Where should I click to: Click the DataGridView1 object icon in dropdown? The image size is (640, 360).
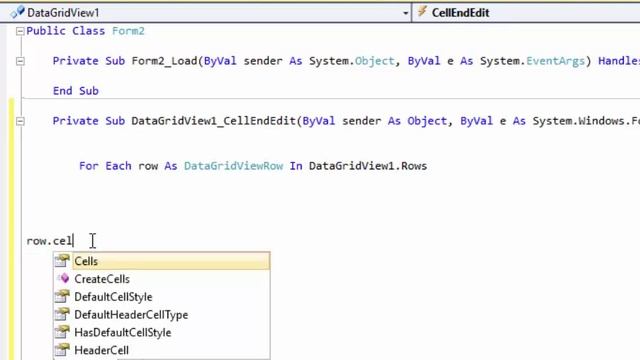tap(17, 13)
